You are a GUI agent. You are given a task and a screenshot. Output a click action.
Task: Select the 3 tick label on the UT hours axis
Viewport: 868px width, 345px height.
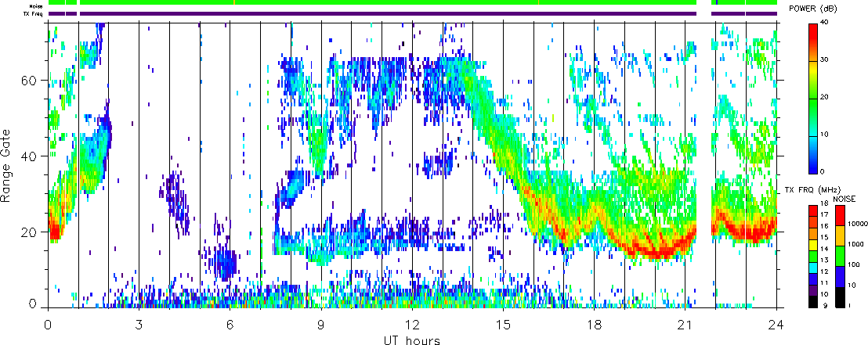(139, 324)
